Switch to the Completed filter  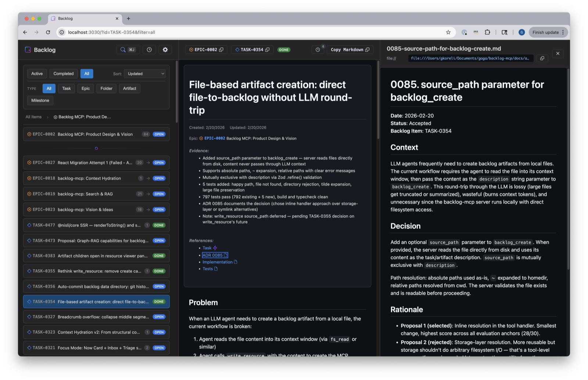click(64, 74)
